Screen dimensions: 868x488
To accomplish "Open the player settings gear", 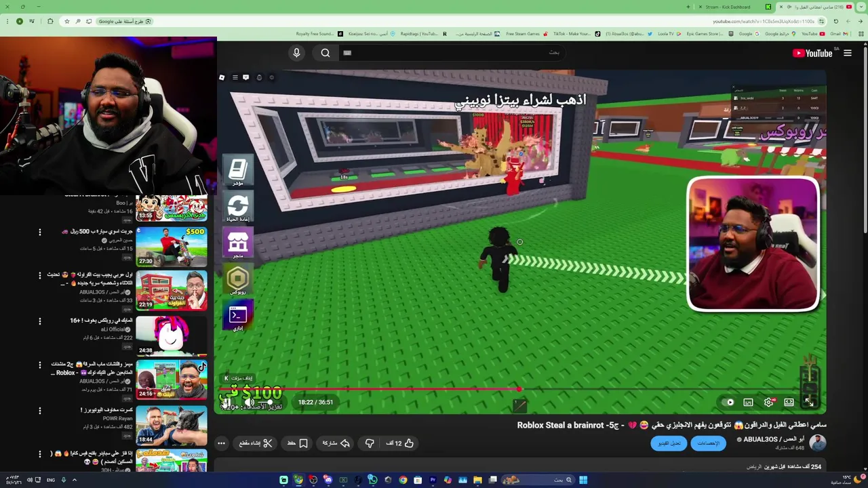I will (768, 402).
